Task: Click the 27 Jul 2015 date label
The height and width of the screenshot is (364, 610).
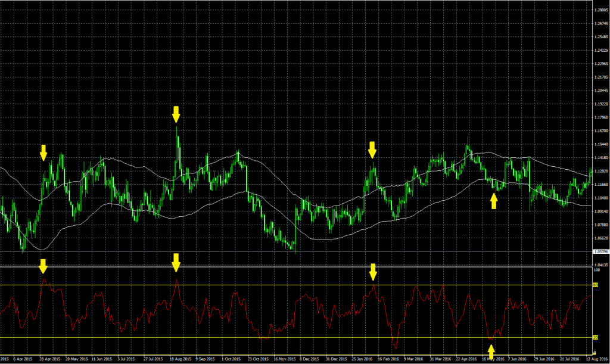Action: click(153, 359)
